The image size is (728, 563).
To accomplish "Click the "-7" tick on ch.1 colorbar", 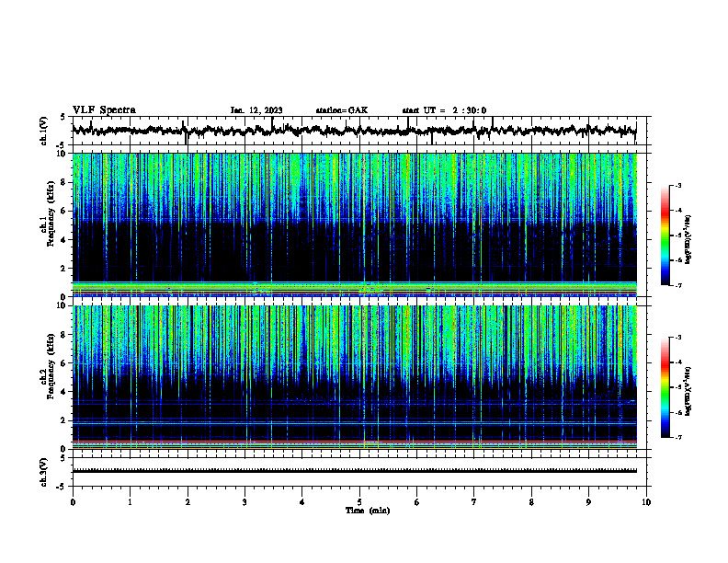I will tap(677, 286).
